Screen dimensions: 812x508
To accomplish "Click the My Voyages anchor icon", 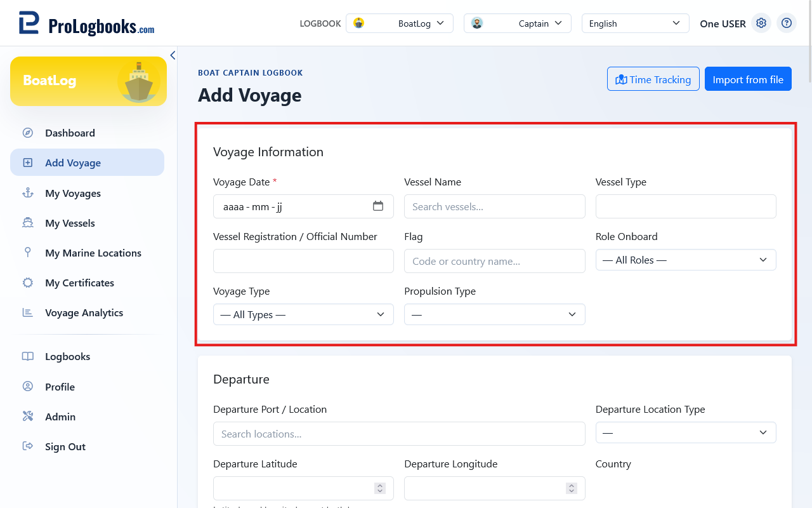I will point(28,193).
